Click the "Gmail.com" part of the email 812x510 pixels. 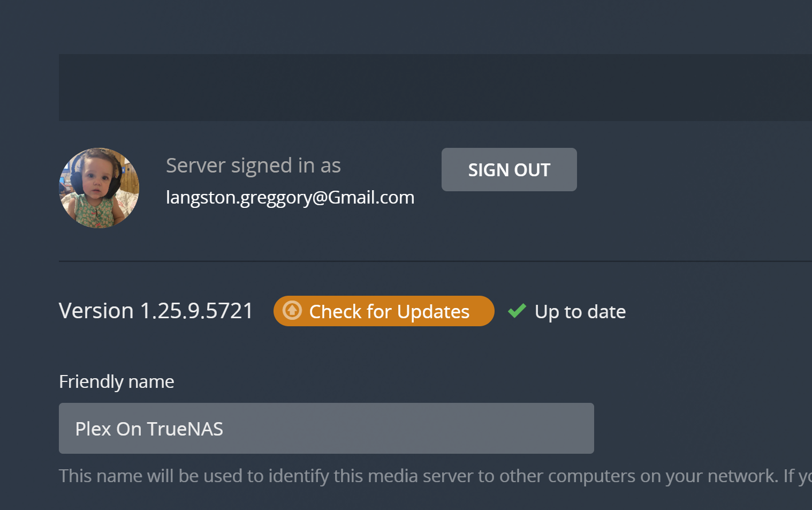coord(371,197)
